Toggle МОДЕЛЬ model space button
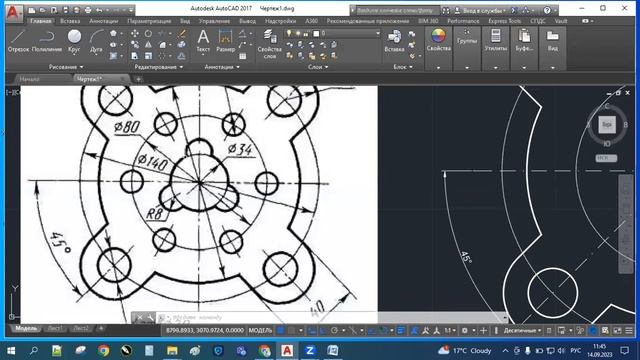This screenshot has width=640, height=360. click(x=260, y=330)
